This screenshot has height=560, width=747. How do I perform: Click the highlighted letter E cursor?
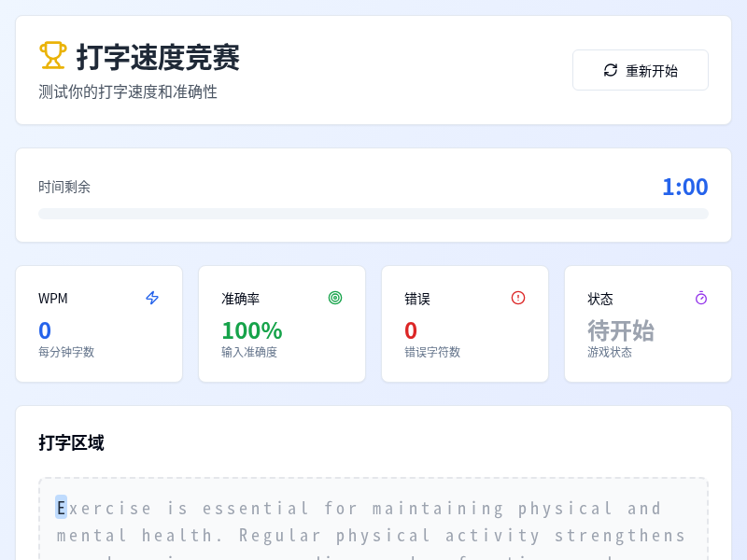pyautogui.click(x=61, y=508)
